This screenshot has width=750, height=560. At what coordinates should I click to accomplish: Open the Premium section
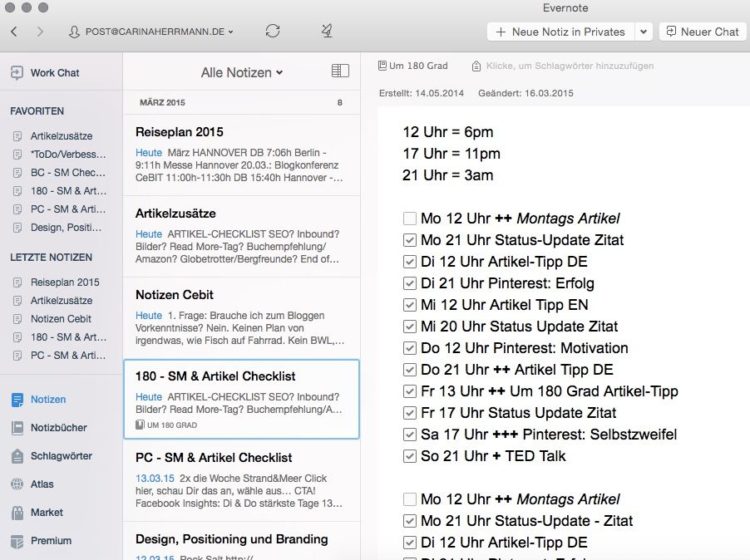(41, 541)
